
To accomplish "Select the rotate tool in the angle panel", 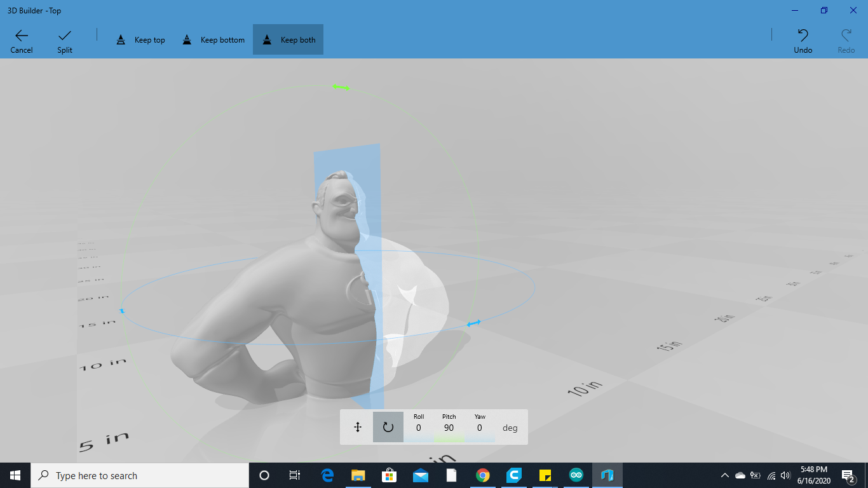I will coord(388,426).
